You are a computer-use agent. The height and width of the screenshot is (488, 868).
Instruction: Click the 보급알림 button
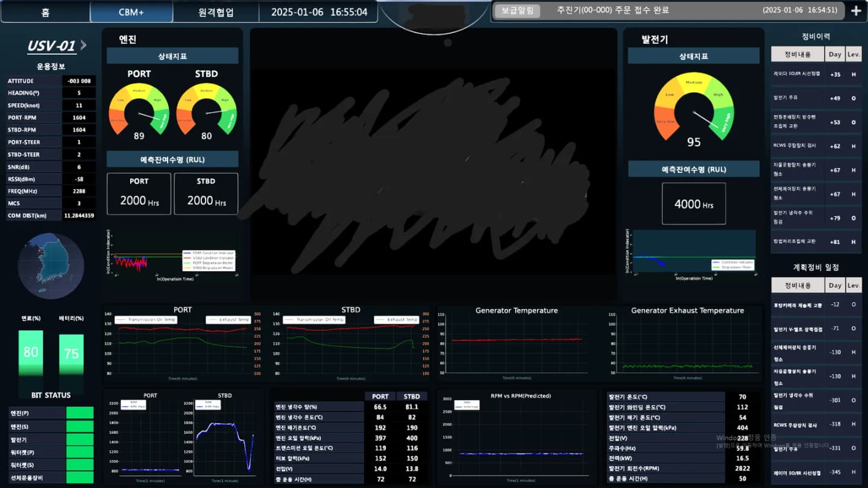pos(518,11)
